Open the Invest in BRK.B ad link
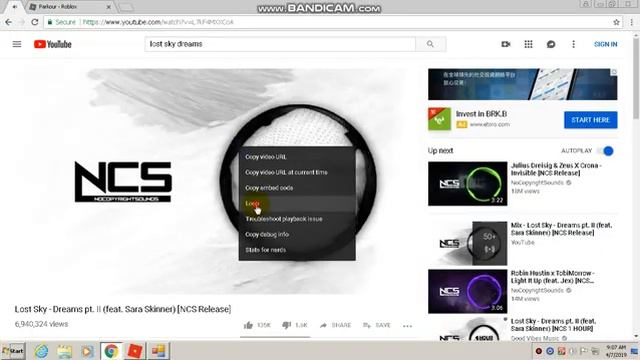The image size is (640, 360). (x=481, y=114)
